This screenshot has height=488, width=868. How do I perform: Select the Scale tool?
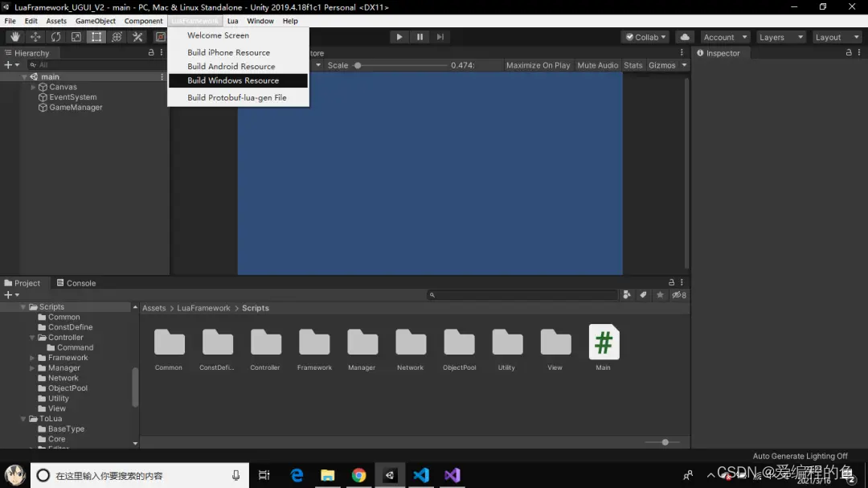click(x=76, y=36)
